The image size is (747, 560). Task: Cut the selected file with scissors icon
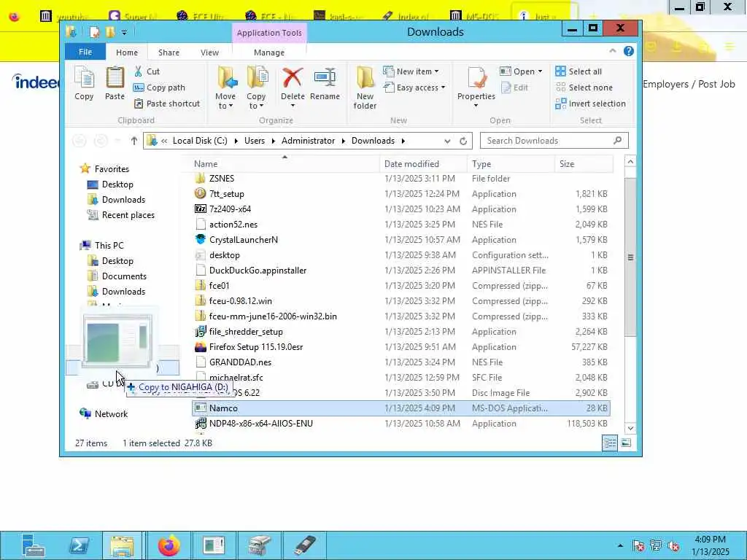(147, 71)
